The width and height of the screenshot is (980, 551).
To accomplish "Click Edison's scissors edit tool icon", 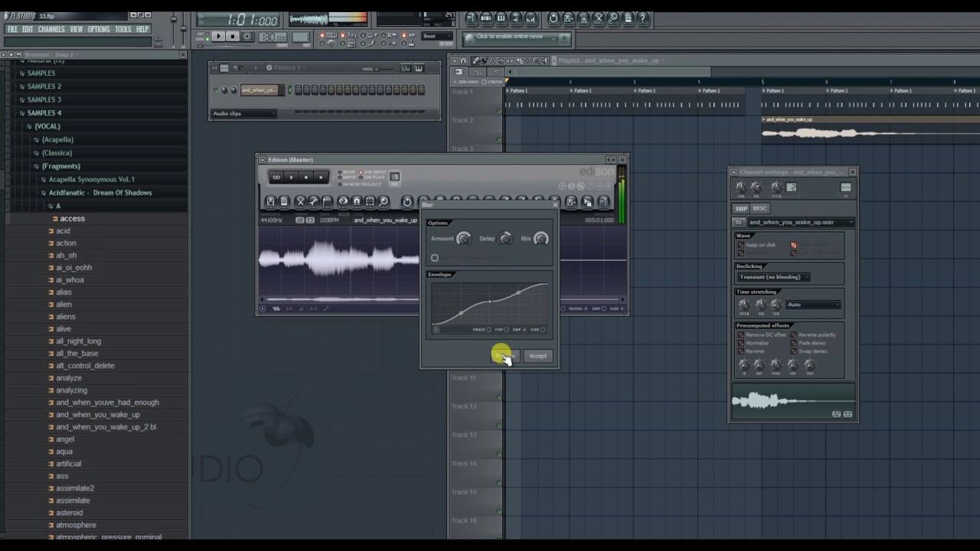I will click(300, 201).
